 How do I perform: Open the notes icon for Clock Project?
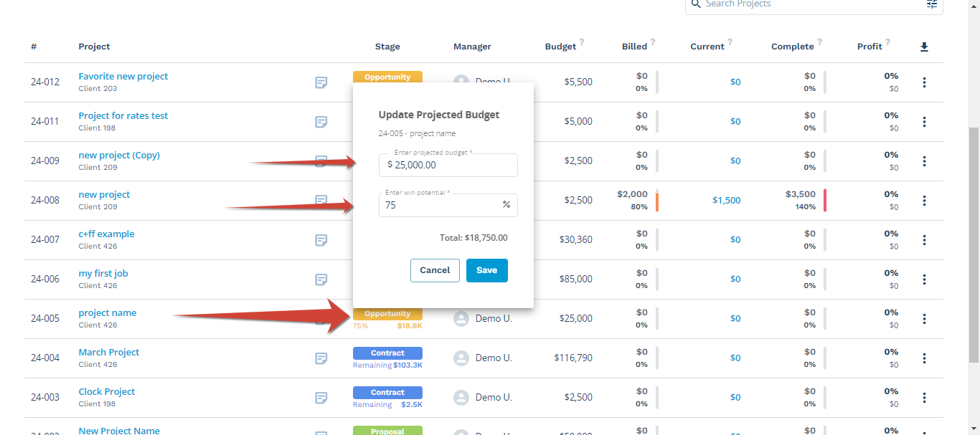(x=321, y=398)
